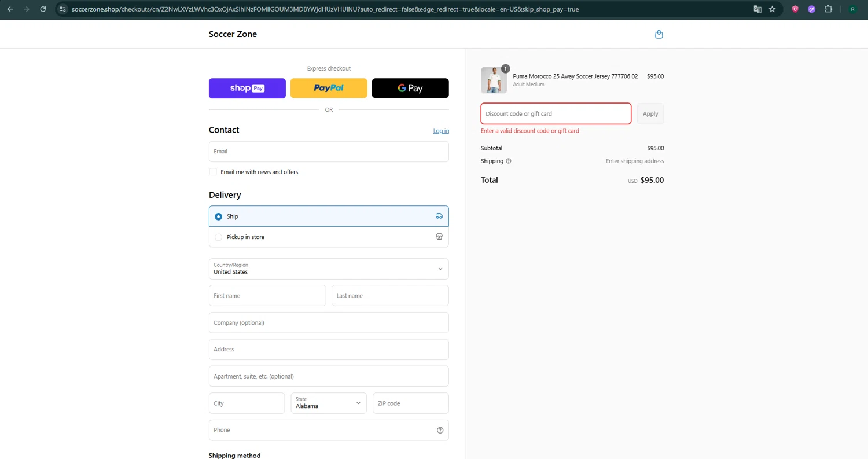868x459 pixels.
Task: Focus the First name field
Action: pos(267,295)
